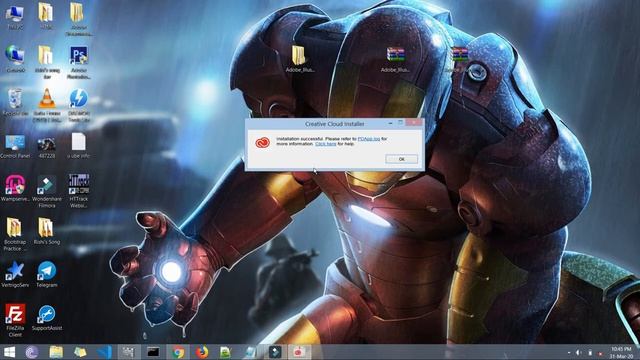Open File Explorer from the taskbar

pos(56,352)
